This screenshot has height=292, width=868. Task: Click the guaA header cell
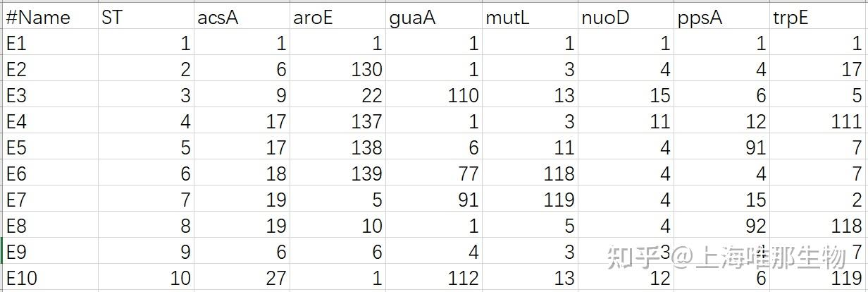[434, 16]
